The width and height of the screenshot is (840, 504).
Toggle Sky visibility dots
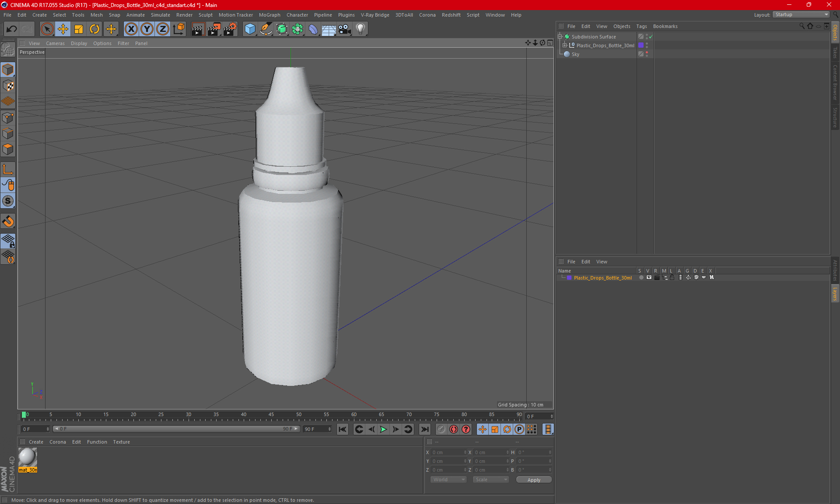click(647, 54)
